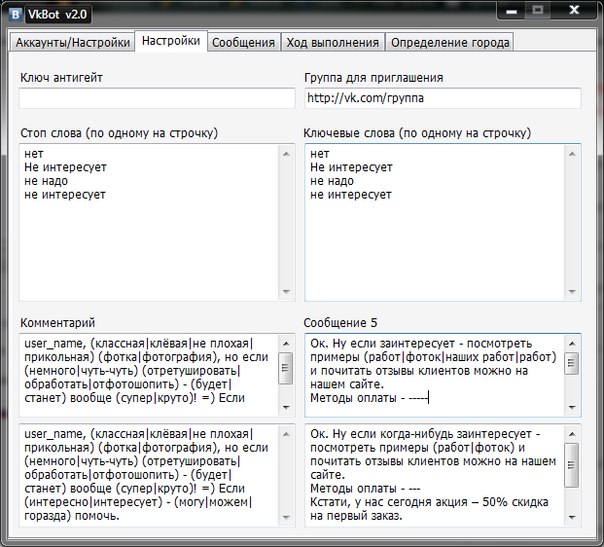
Task: Select the Ход выполнения tab
Action: (334, 42)
